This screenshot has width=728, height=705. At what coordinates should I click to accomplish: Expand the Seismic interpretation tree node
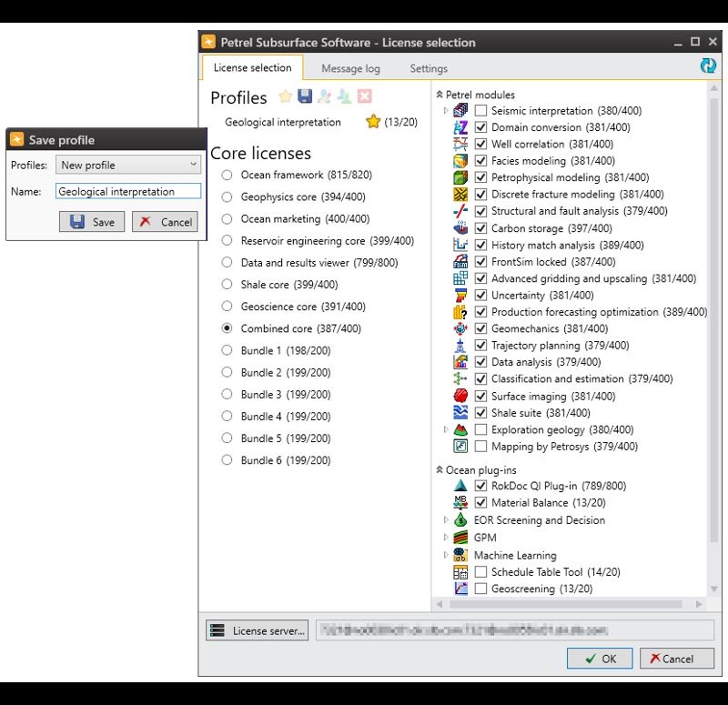[446, 110]
